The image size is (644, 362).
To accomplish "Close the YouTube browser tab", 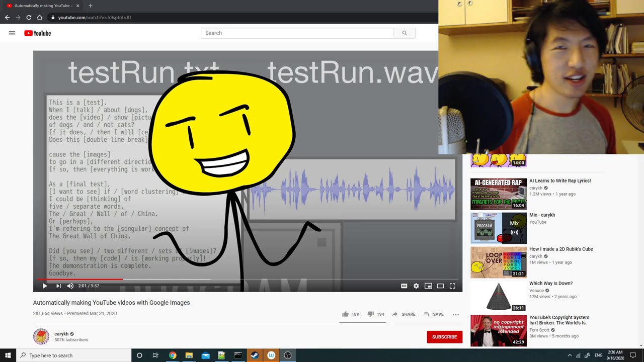I will [77, 6].
